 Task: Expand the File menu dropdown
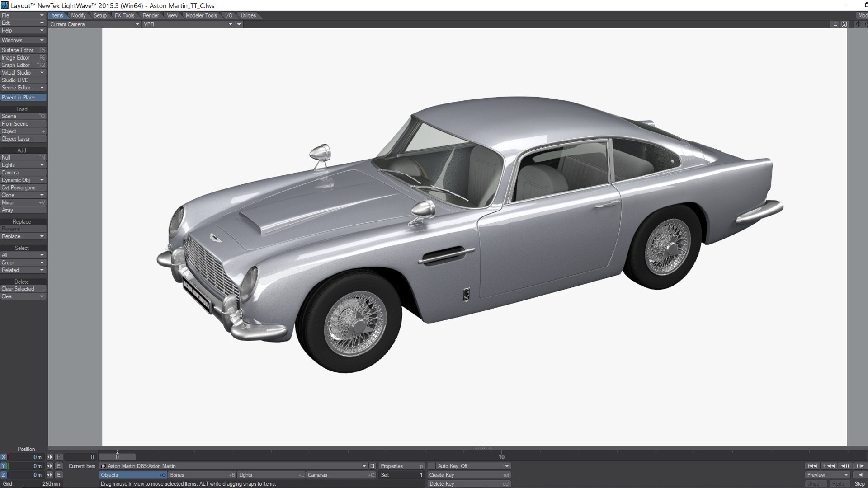23,15
